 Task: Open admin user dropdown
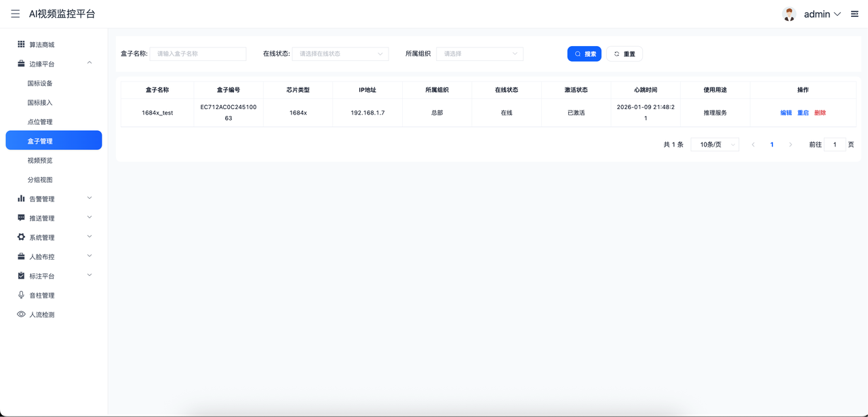(x=822, y=14)
